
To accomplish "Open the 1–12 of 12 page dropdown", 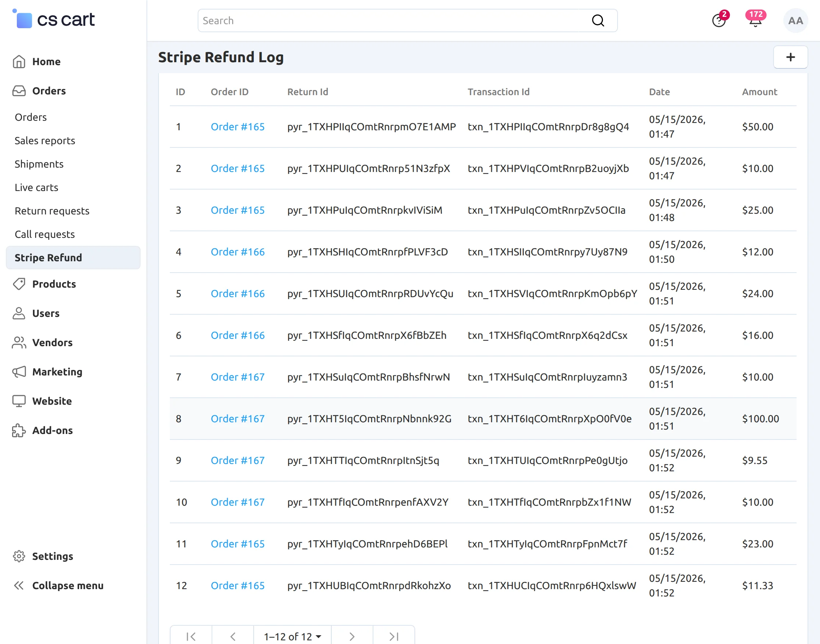I will (292, 636).
